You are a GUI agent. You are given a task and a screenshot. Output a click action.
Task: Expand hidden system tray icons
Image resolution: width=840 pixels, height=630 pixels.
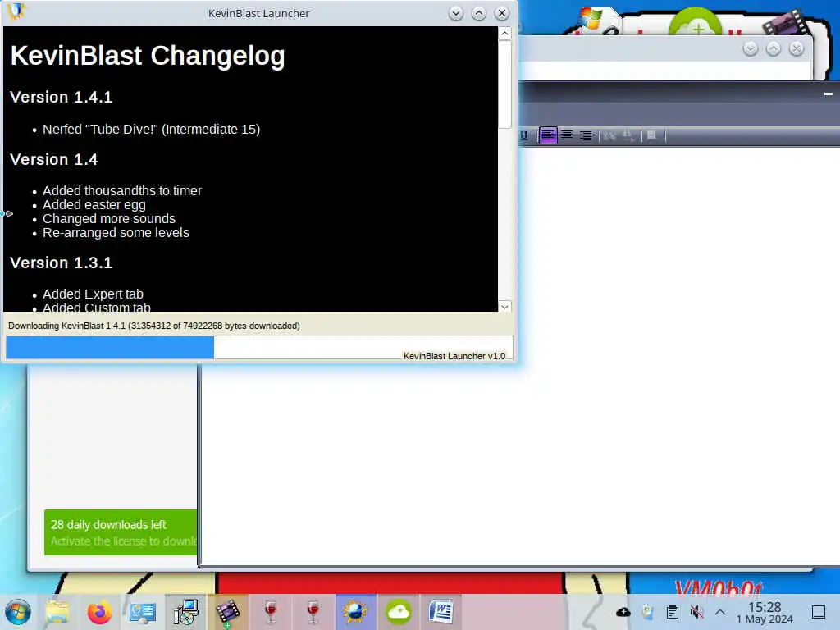click(720, 612)
